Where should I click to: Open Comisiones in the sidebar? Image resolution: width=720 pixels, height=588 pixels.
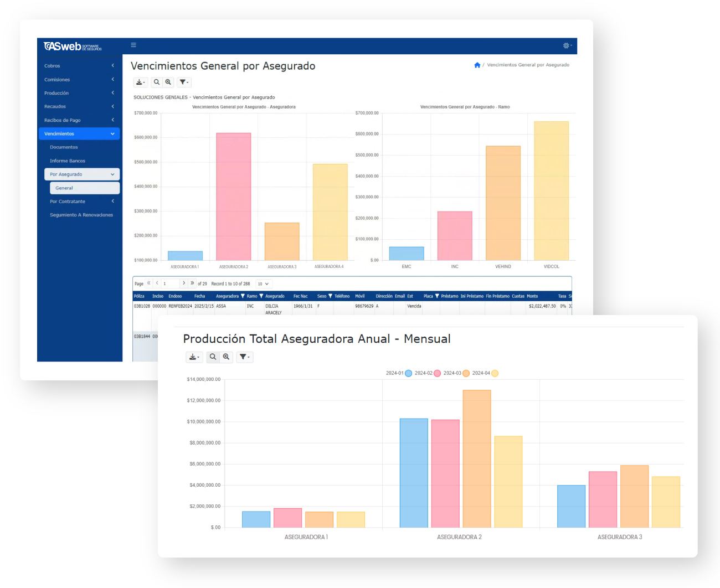[79, 80]
